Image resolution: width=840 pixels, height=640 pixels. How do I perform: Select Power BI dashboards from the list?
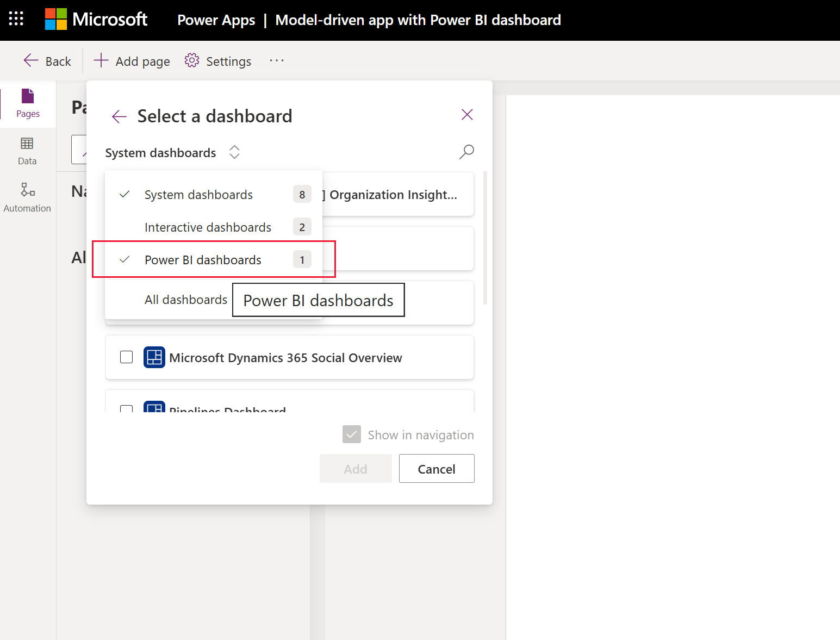coord(203,259)
